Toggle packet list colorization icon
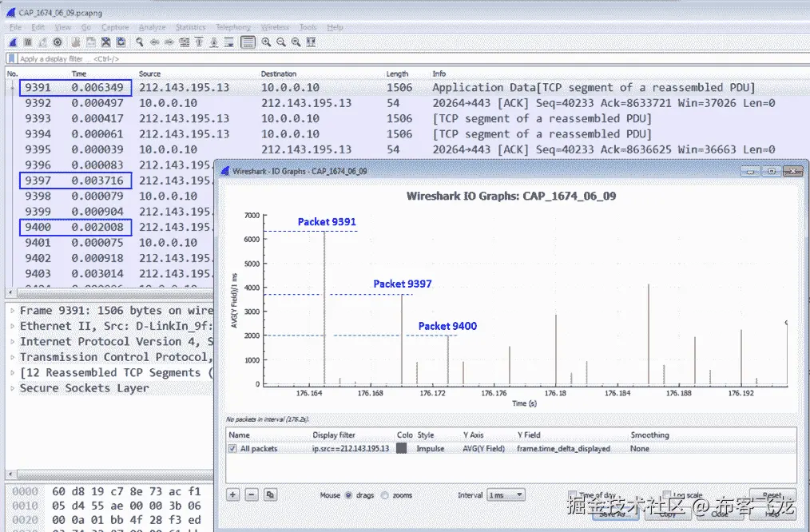810x532 pixels. click(x=248, y=42)
